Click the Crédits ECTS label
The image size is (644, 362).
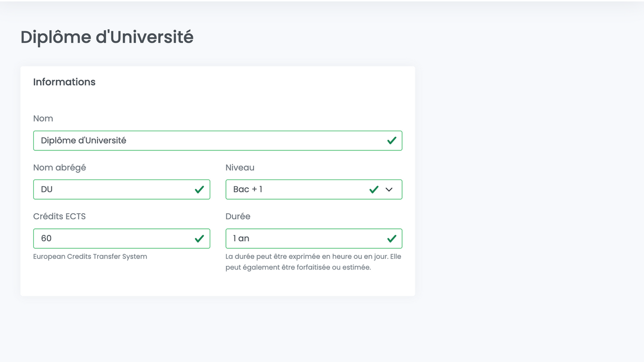[x=59, y=216]
